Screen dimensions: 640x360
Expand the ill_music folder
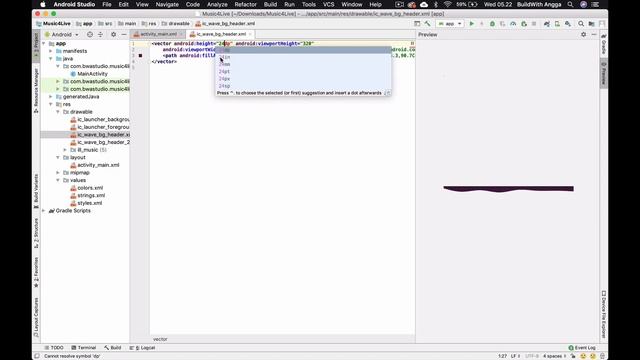[65, 150]
